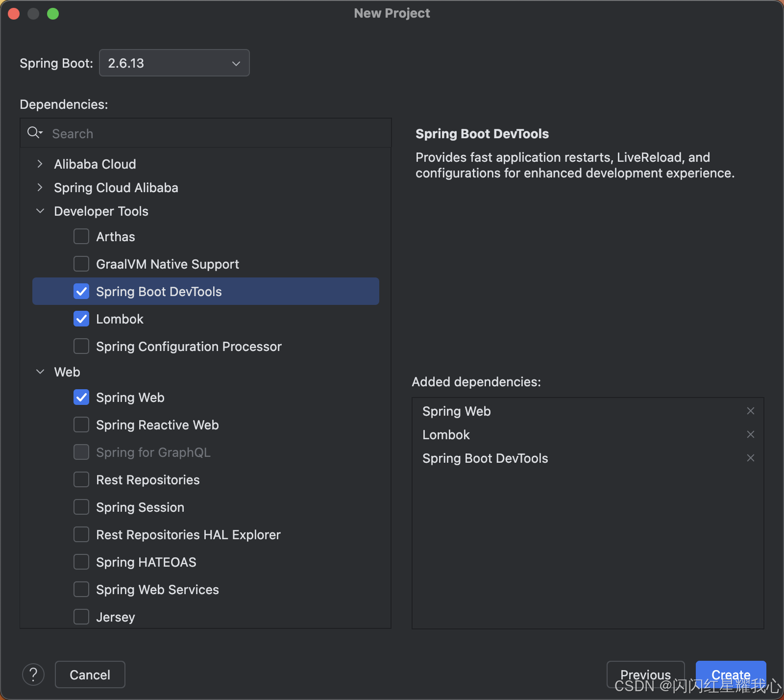Collapse the Web group
The height and width of the screenshot is (700, 784).
40,372
